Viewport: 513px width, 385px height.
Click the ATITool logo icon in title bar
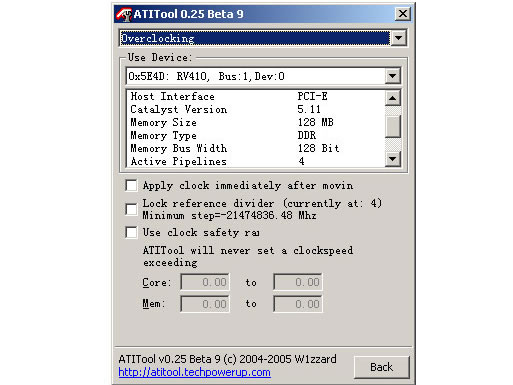coord(124,14)
